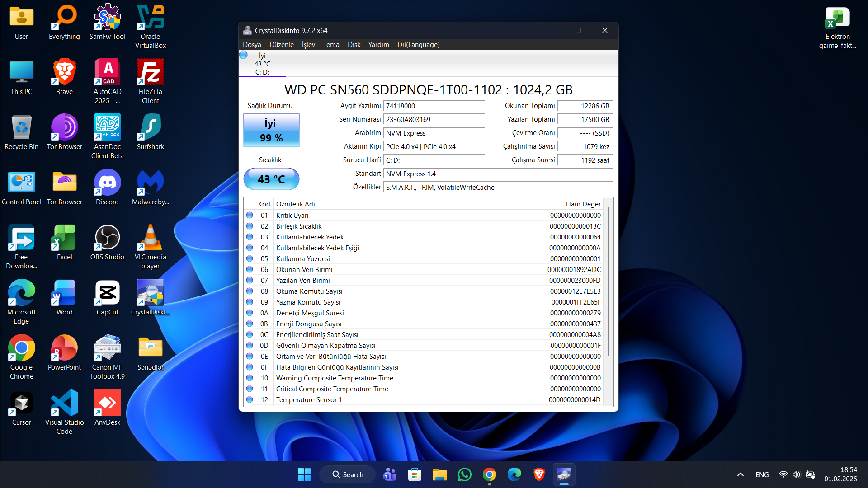Click the Öznitelik Adı column header
Screen dimensions: 868x488
[x=398, y=204]
